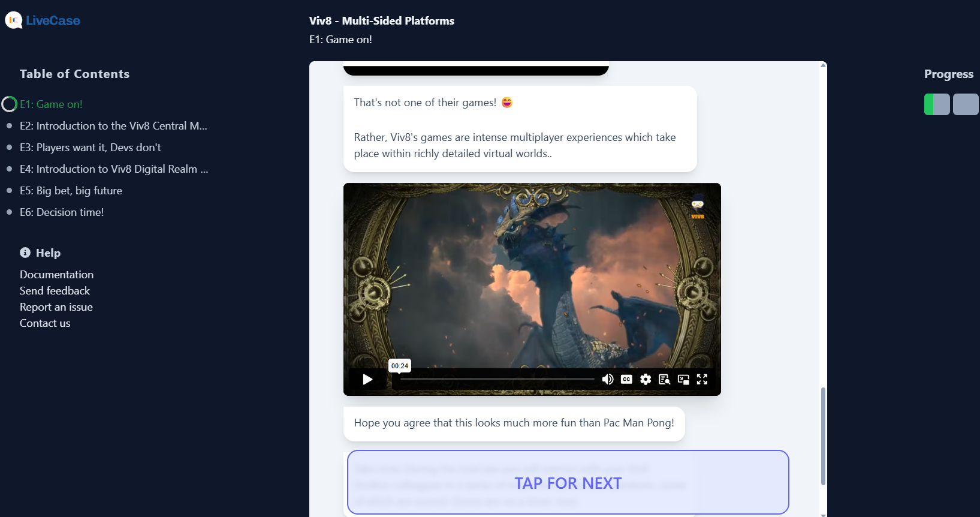Select E4: Introduction to Viv8 Digital Realm
The height and width of the screenshot is (517, 980).
click(x=114, y=169)
